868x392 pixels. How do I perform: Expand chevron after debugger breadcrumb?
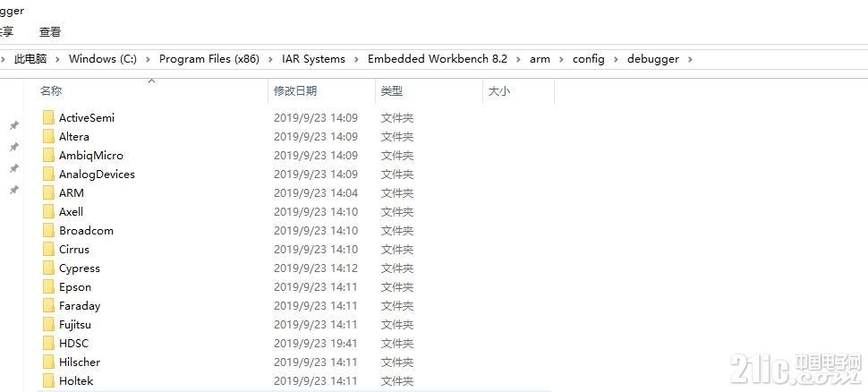click(690, 59)
